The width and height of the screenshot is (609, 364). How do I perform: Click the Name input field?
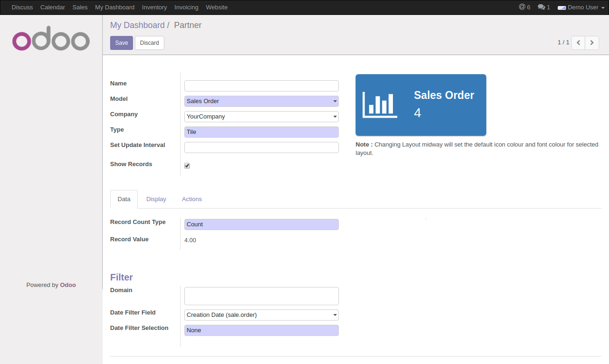click(261, 86)
